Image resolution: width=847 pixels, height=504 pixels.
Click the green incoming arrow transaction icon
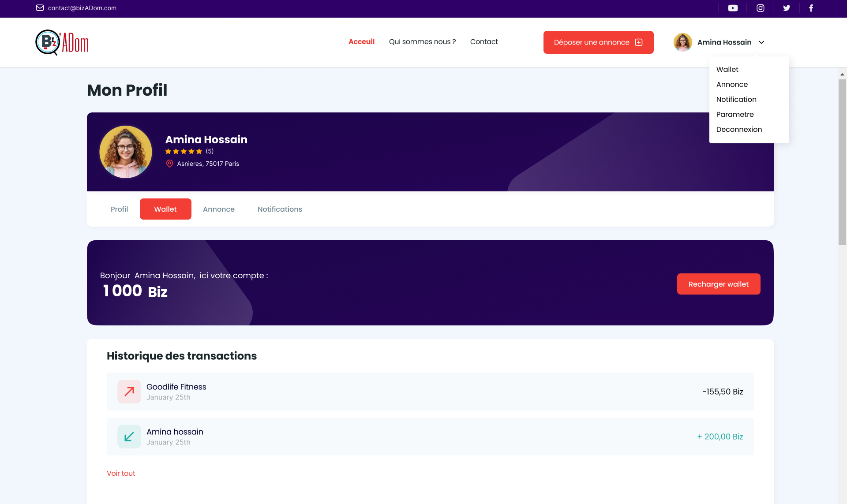(x=129, y=437)
